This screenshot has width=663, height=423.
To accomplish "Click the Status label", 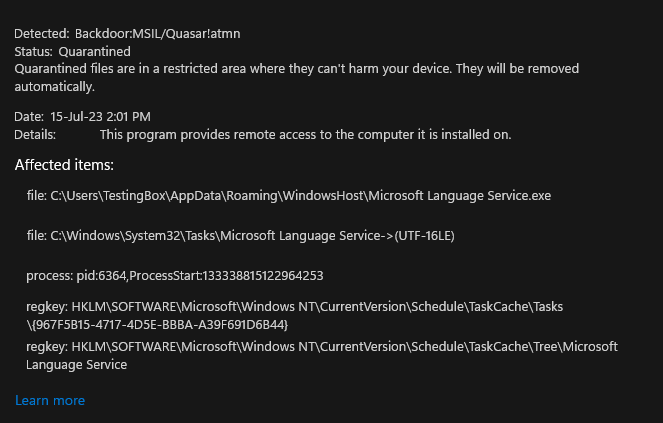I will point(34,51).
